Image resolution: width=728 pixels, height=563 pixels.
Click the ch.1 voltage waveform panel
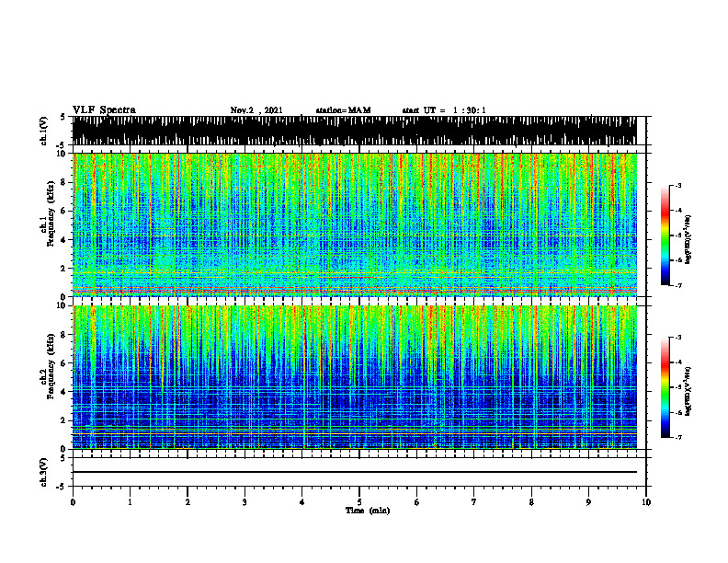[x=354, y=131]
